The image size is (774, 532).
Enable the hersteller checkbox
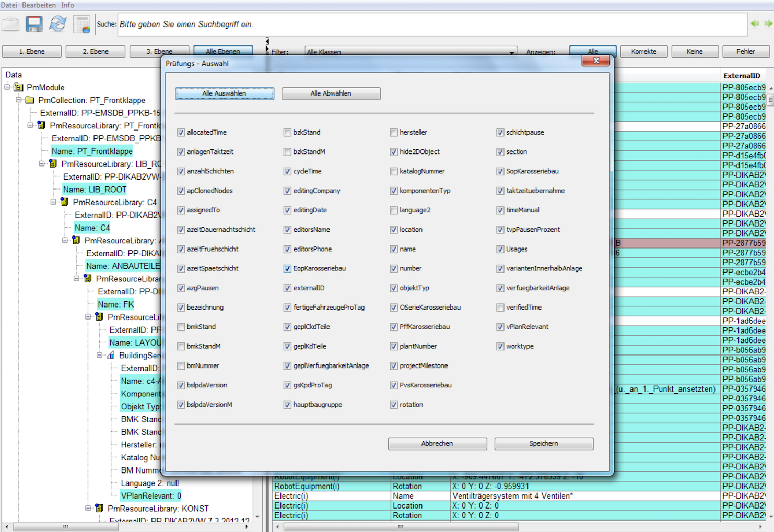394,133
